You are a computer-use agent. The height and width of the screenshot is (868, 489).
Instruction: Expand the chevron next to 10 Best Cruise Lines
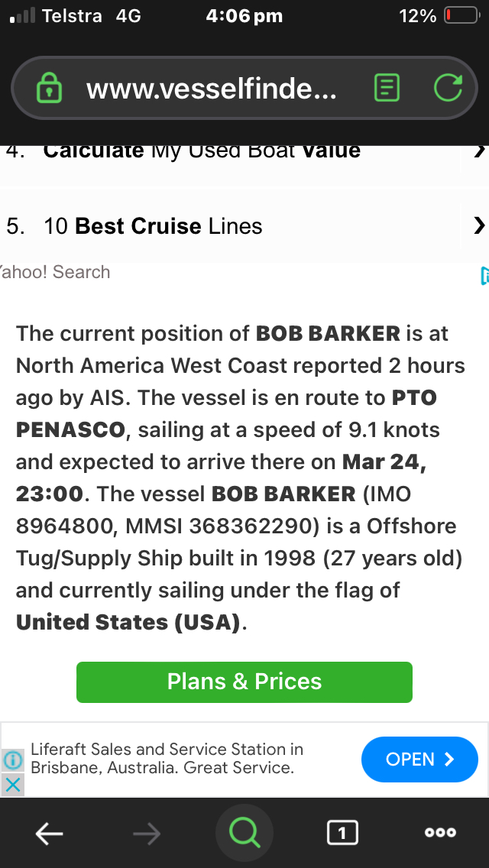pyautogui.click(x=478, y=225)
